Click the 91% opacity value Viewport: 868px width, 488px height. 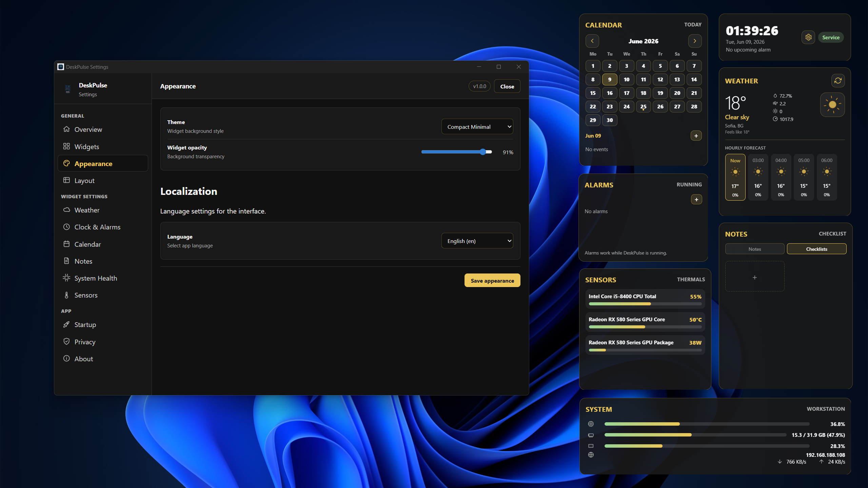pos(508,152)
